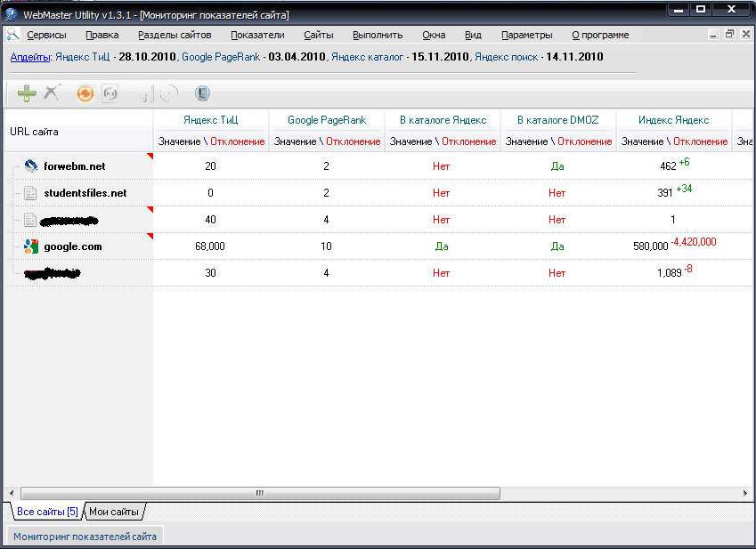Click the gray refresh icon beside the orange one
Viewport: 756px width, 549px height.
point(110,93)
